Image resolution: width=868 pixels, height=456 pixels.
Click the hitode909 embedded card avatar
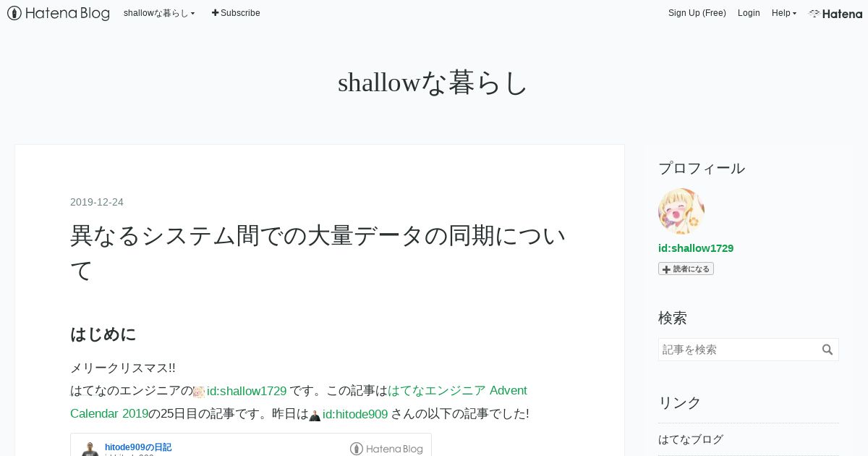click(x=90, y=449)
